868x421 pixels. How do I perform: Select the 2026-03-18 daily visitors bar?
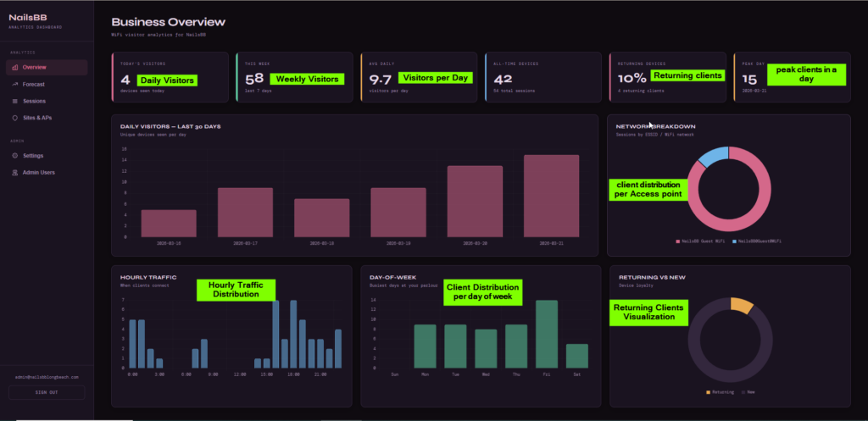pyautogui.click(x=321, y=218)
